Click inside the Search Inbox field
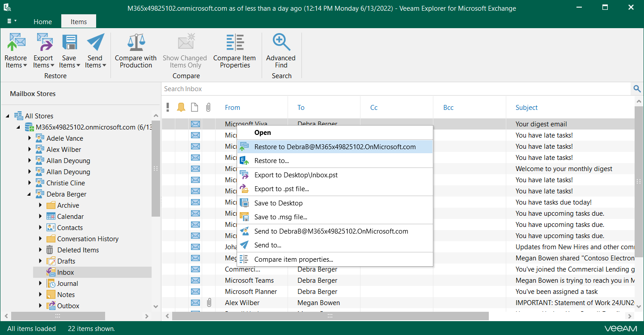644x335 pixels. point(396,89)
